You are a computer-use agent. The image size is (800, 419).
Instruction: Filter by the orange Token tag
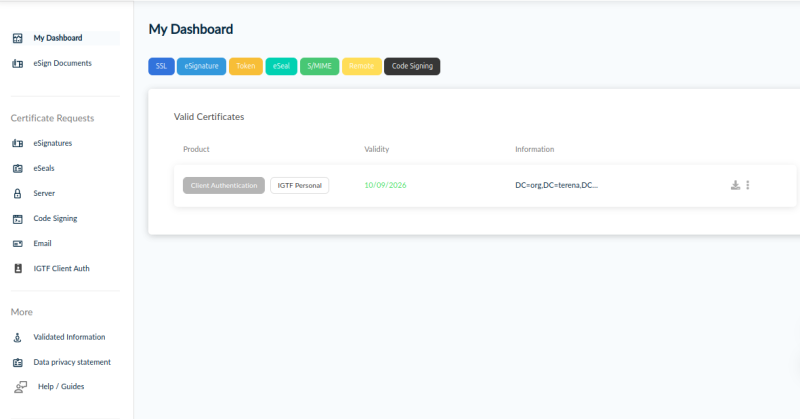pos(245,66)
